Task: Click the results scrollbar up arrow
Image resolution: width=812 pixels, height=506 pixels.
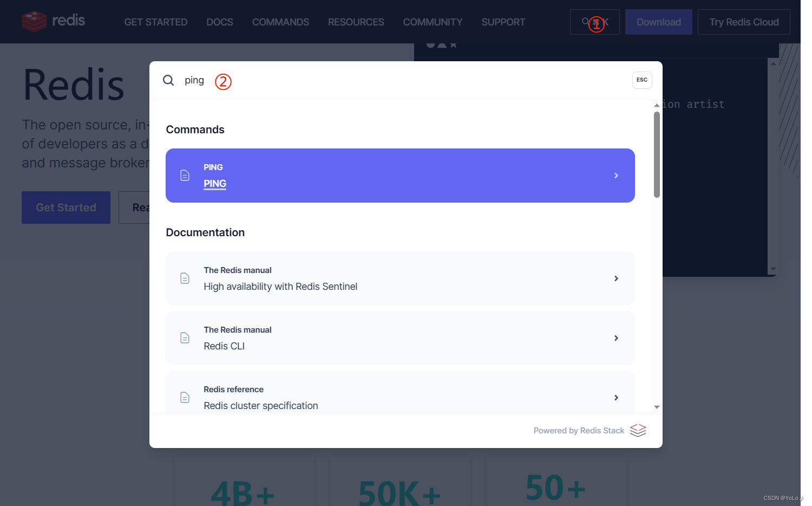Action: point(657,105)
